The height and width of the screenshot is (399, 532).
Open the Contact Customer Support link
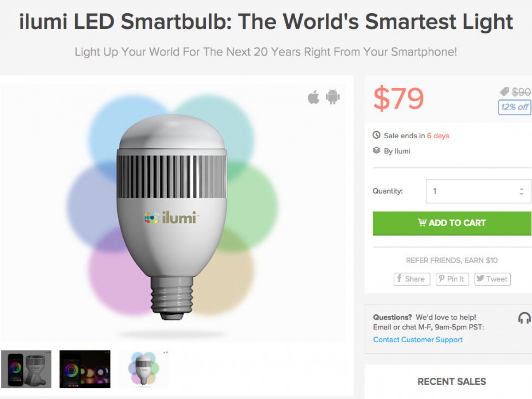click(x=418, y=340)
